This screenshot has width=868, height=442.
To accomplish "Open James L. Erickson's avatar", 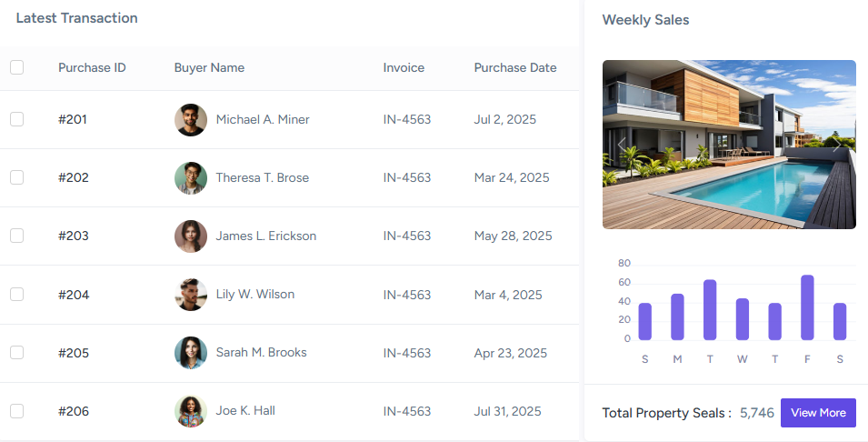I will point(191,236).
